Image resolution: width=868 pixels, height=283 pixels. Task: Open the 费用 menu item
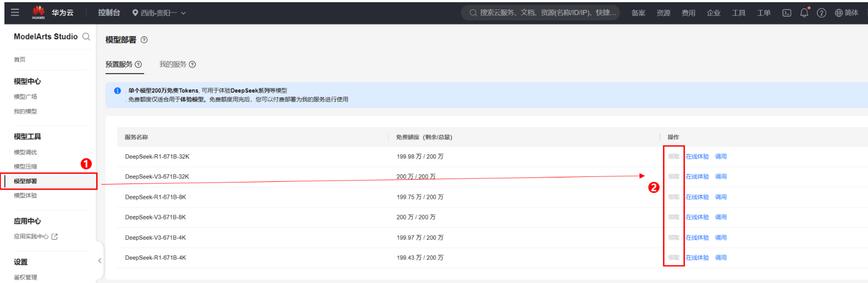coord(688,13)
